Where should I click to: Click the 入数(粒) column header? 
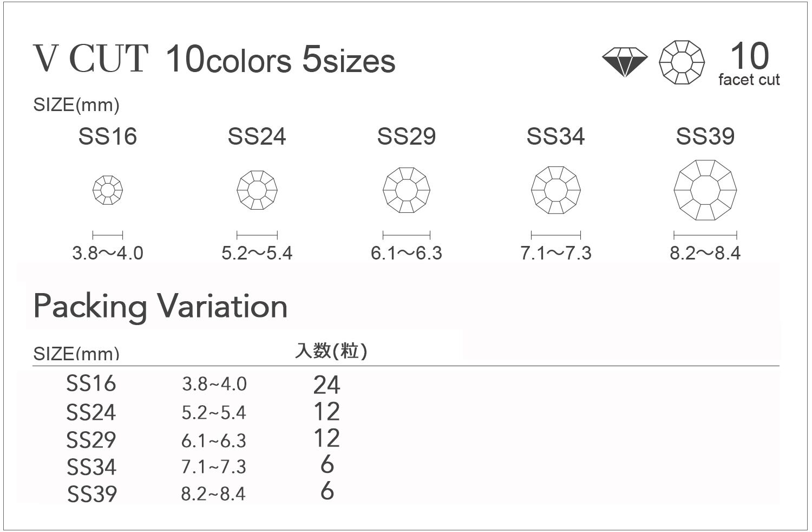(x=331, y=351)
